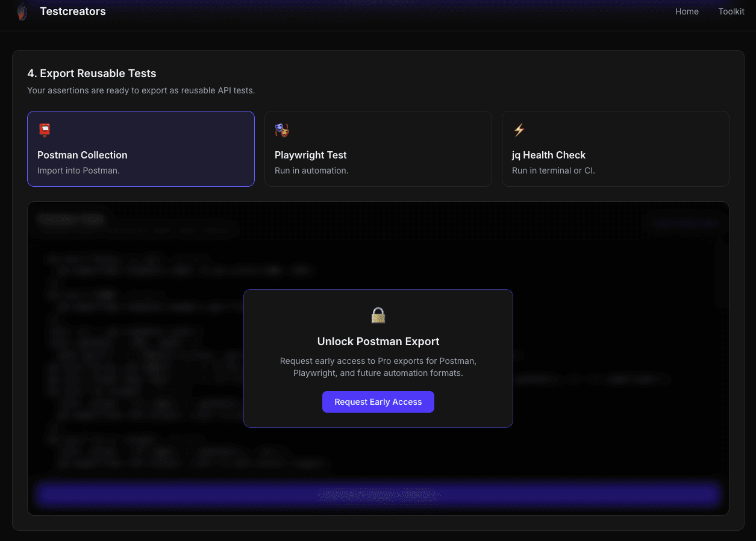Click the 'Run in automation.' description text
This screenshot has height=541, width=756.
311,170
